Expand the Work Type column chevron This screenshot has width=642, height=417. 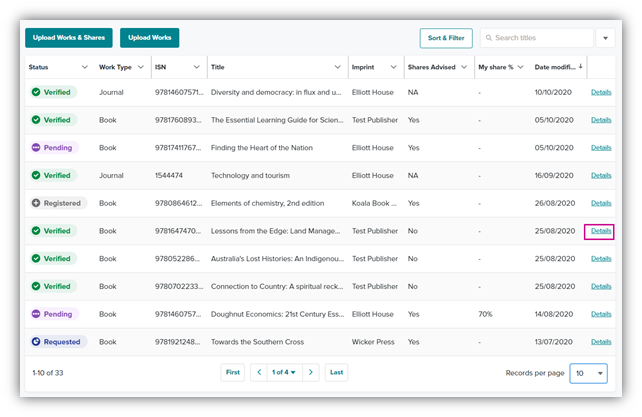click(141, 67)
